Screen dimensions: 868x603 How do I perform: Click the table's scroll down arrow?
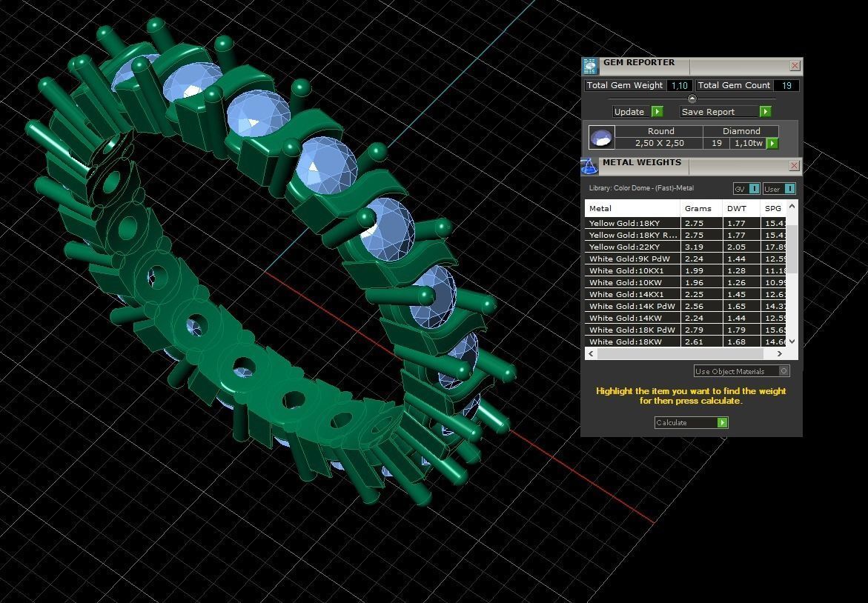pos(792,342)
